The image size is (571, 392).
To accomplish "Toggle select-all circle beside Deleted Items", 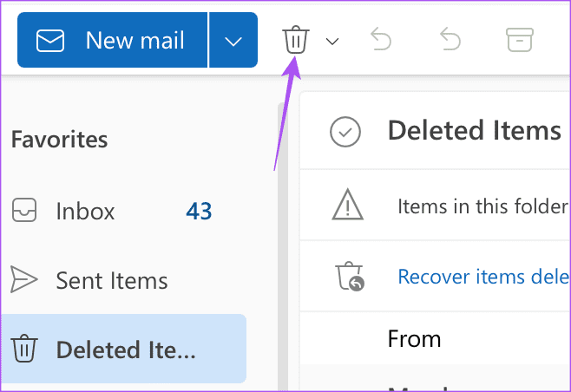I will click(x=345, y=132).
